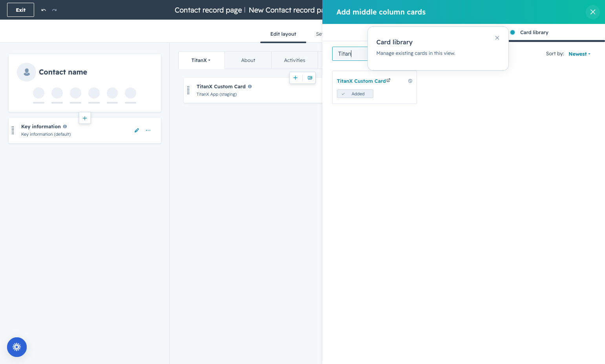Click the Card library step indicator dot

(512, 32)
